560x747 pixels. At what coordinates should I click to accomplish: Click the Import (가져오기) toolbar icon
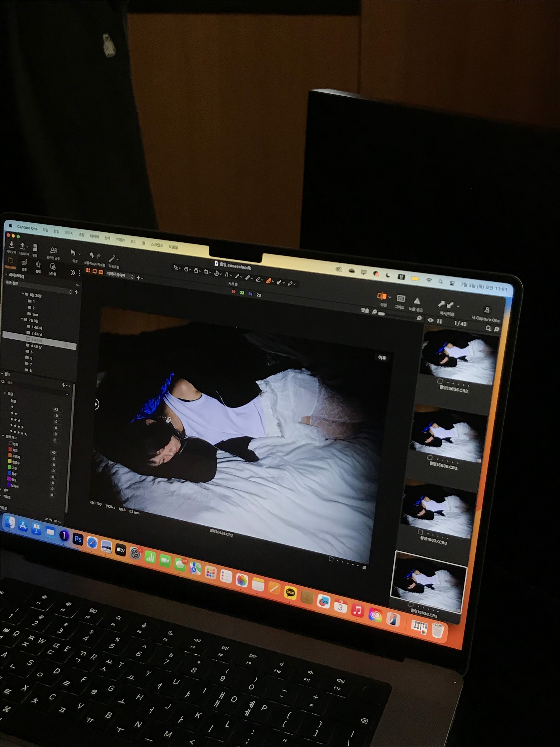[x=11, y=245]
